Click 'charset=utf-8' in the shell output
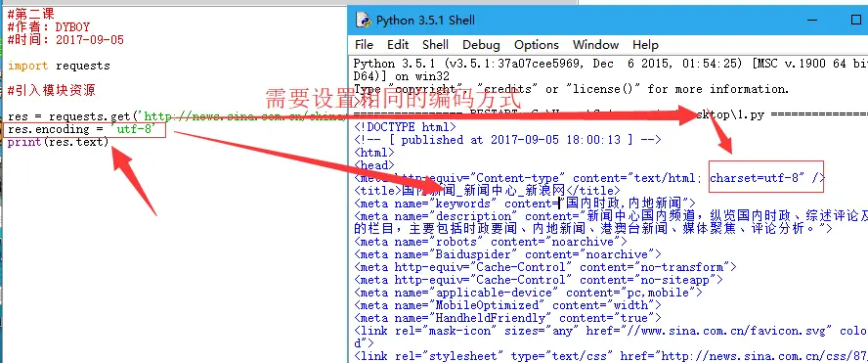The height and width of the screenshot is (363, 868). click(757, 178)
